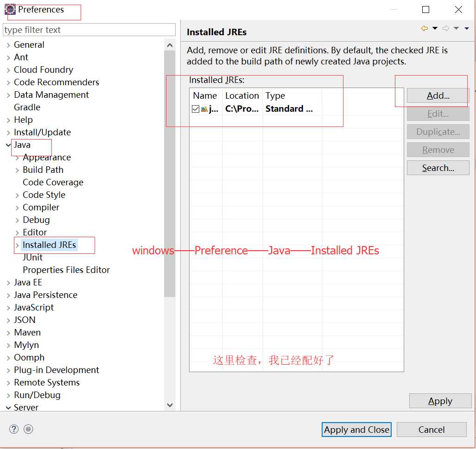Click the oomph preference recorder icon

(28, 429)
